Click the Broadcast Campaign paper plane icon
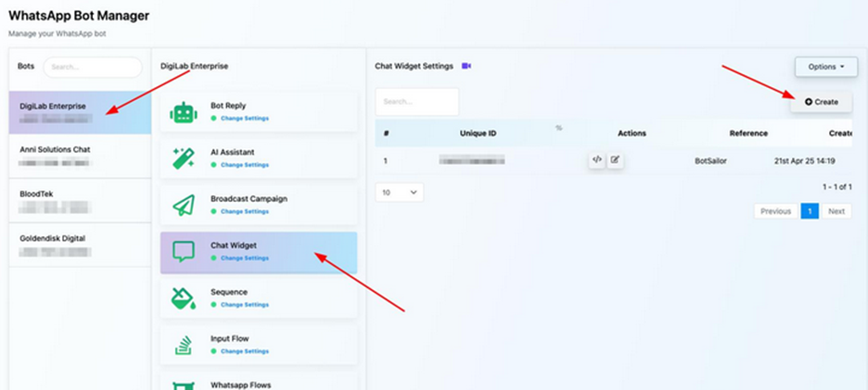868x390 pixels. click(x=184, y=205)
